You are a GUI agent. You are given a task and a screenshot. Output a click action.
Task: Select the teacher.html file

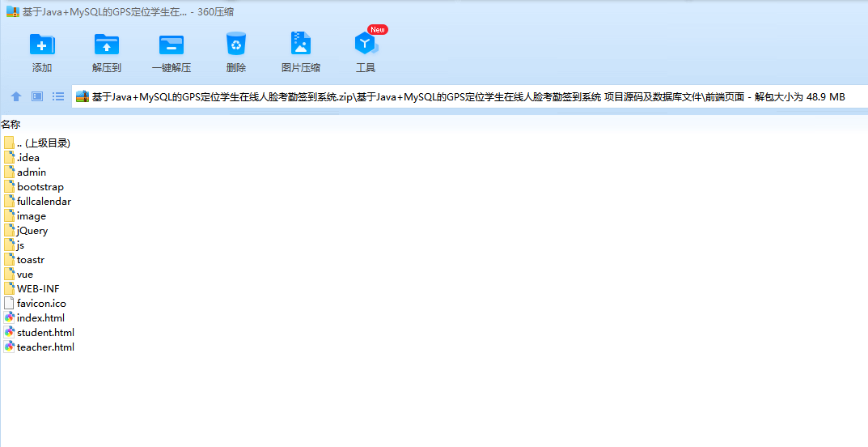(39, 347)
